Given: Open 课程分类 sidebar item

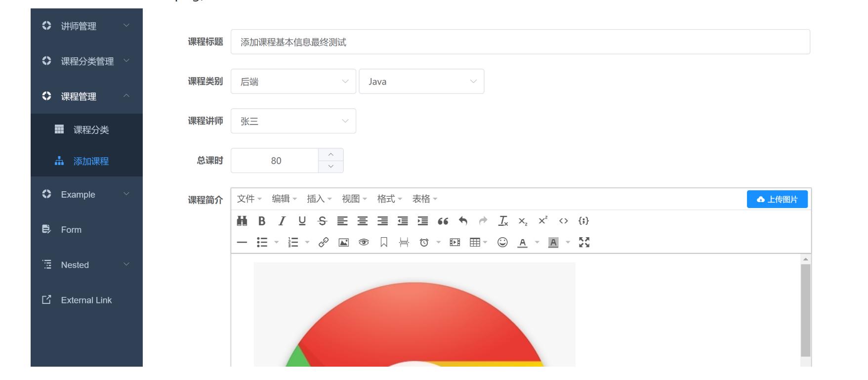Looking at the screenshot, I should pyautogui.click(x=86, y=129).
